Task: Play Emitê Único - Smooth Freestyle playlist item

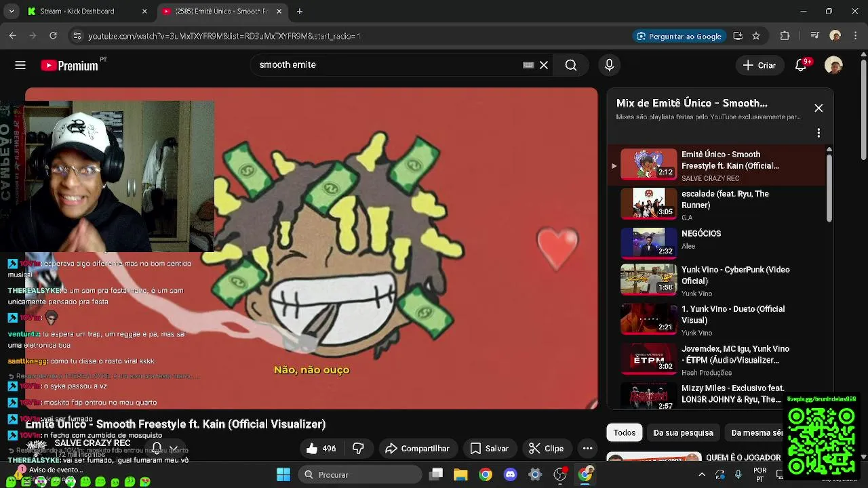Action: click(717, 165)
